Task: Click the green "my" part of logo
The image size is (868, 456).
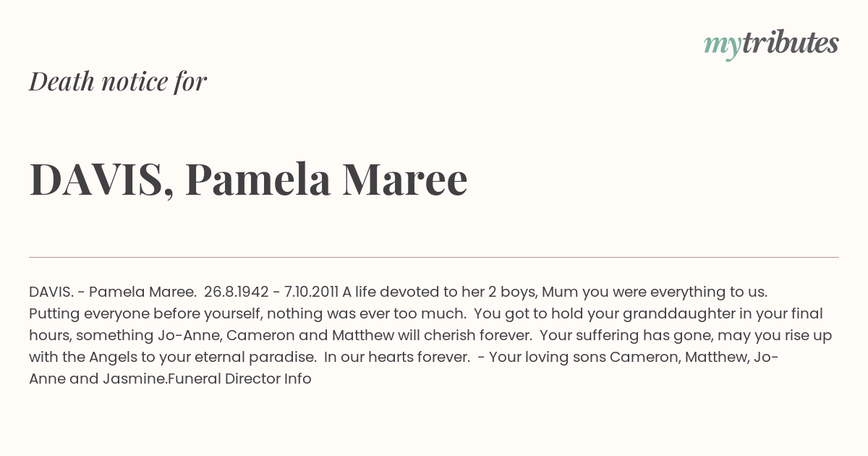Action: pyautogui.click(x=723, y=47)
